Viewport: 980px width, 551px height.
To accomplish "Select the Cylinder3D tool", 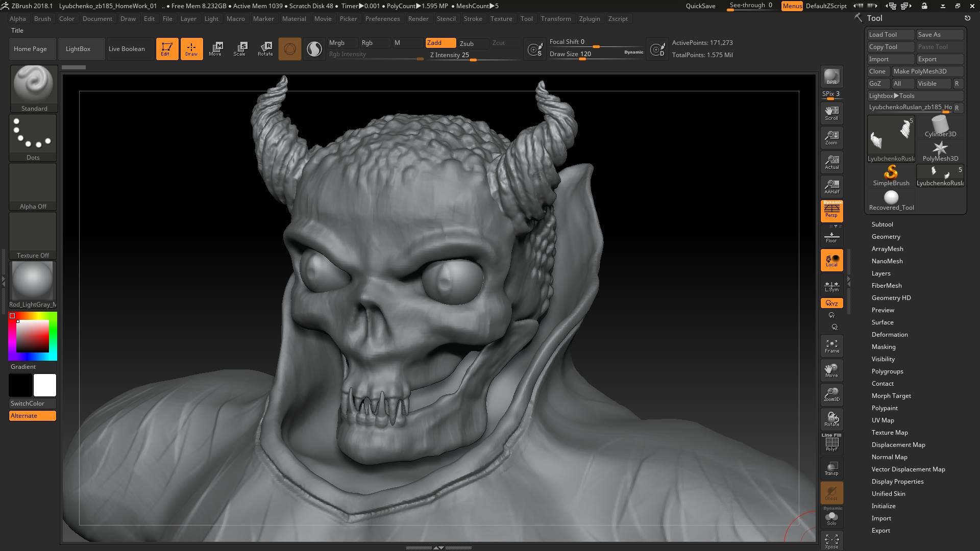I will 940,127.
